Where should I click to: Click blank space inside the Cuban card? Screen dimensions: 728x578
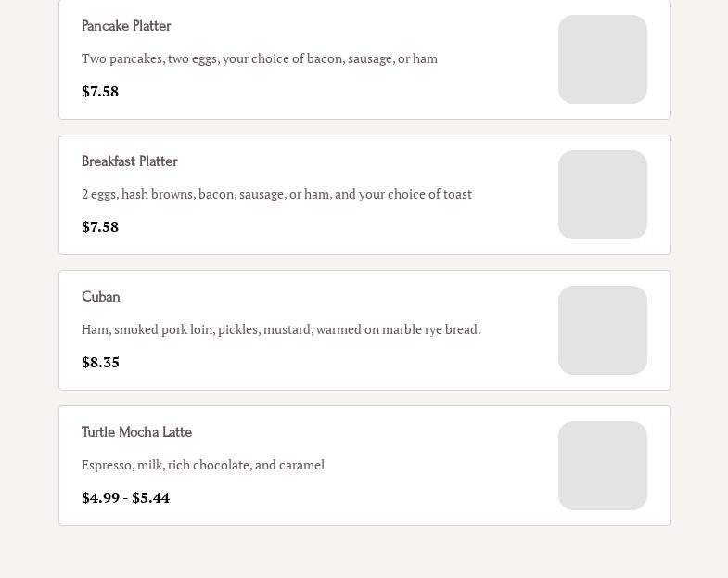tap(371, 364)
